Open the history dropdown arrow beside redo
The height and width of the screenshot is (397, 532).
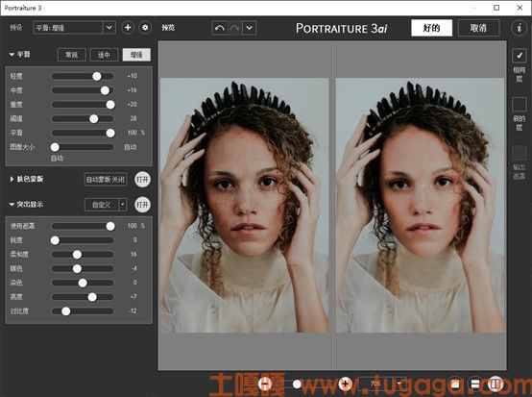tap(250, 28)
